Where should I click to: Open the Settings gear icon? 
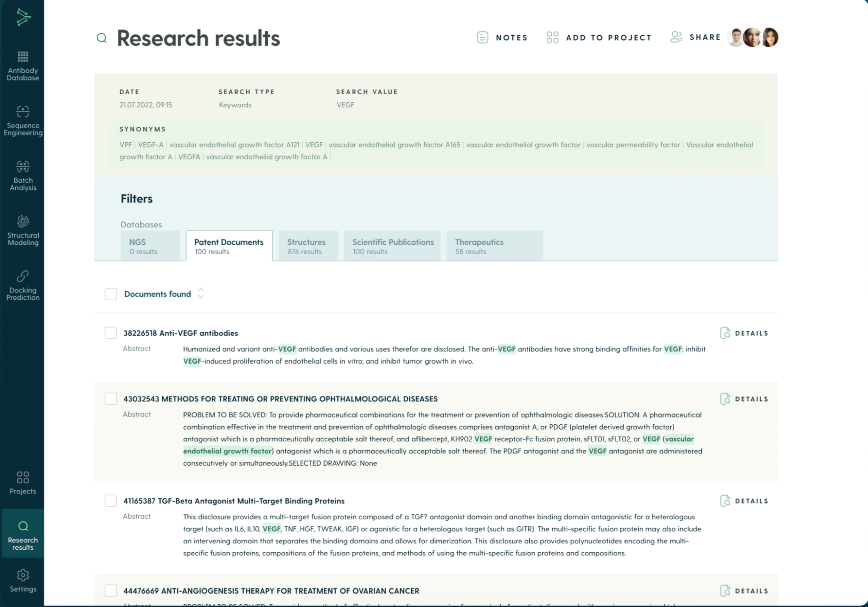pos(23,575)
